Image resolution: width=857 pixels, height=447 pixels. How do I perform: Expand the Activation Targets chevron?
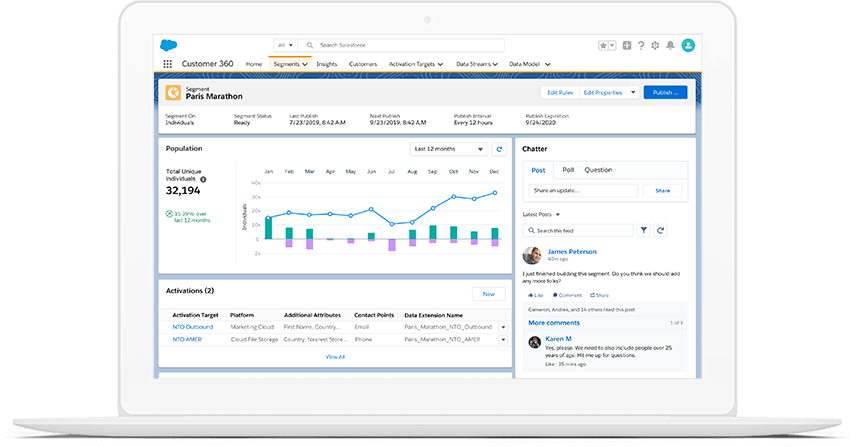point(441,64)
